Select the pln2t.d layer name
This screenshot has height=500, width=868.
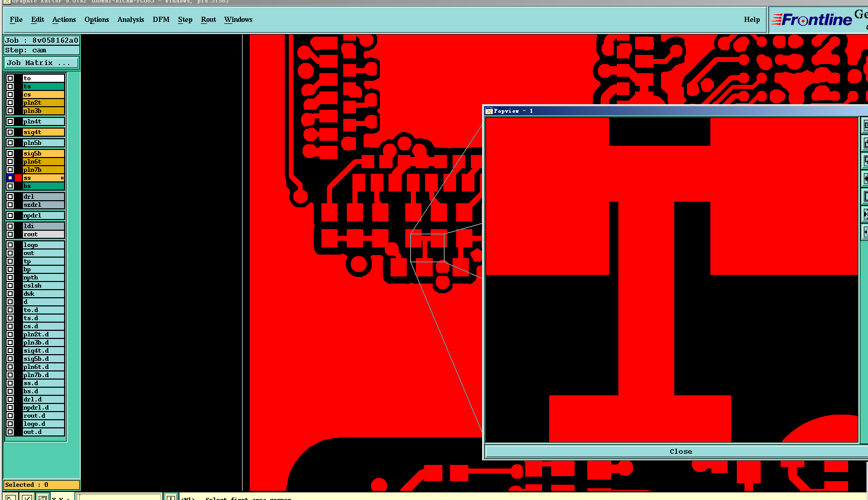pyautogui.click(x=44, y=334)
